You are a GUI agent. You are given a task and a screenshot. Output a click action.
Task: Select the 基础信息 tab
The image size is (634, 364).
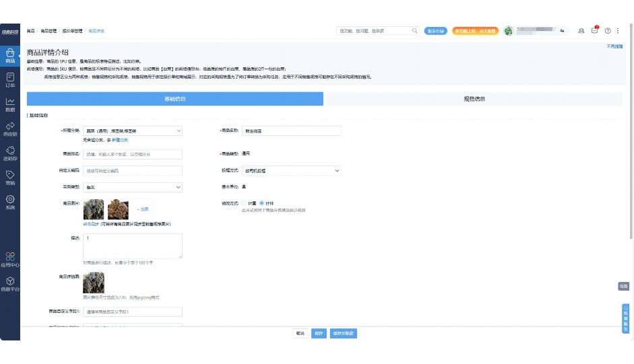click(x=175, y=99)
